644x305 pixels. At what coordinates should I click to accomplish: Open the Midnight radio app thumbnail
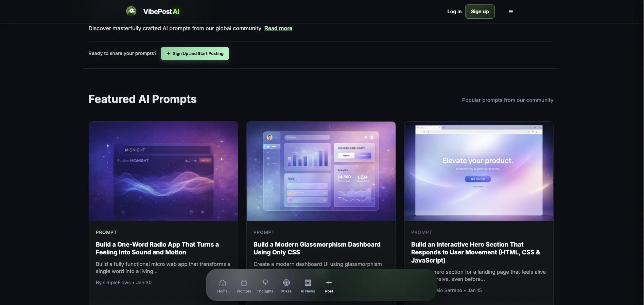(163, 171)
